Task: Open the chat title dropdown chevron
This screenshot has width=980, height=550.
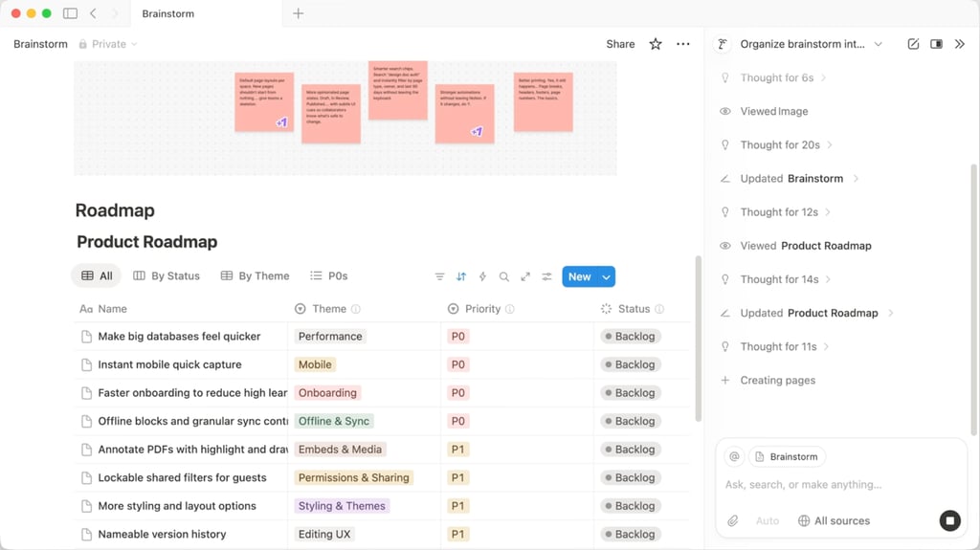Action: click(879, 44)
